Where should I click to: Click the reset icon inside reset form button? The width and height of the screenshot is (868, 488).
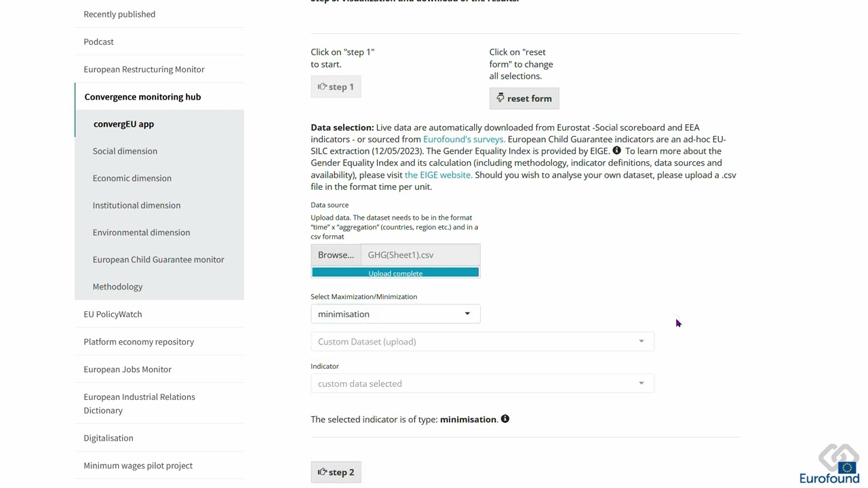coord(500,98)
